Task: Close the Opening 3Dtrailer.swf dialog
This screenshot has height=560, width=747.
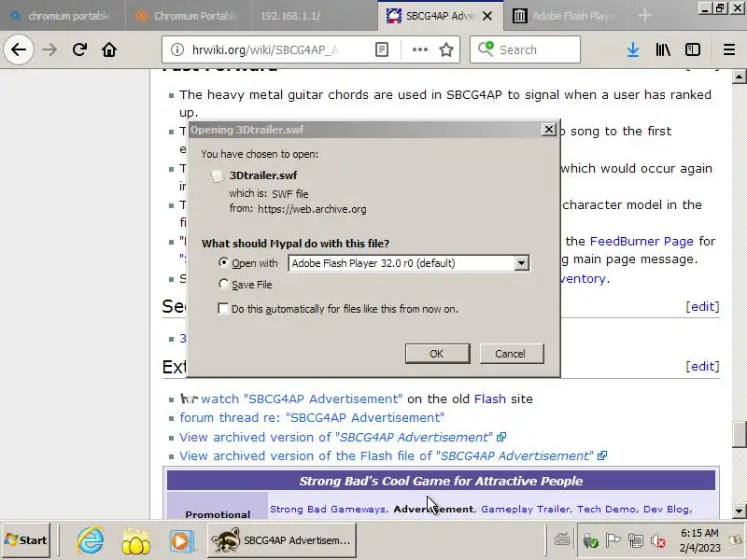Action: click(x=549, y=130)
